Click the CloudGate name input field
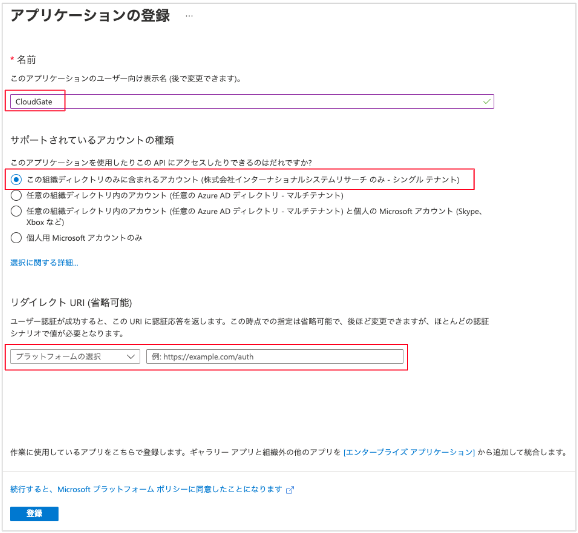 pyautogui.click(x=252, y=102)
